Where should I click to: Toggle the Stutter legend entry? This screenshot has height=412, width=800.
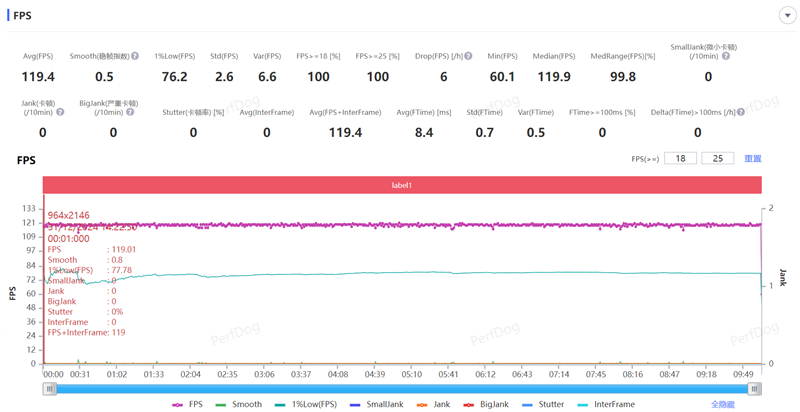542,404
